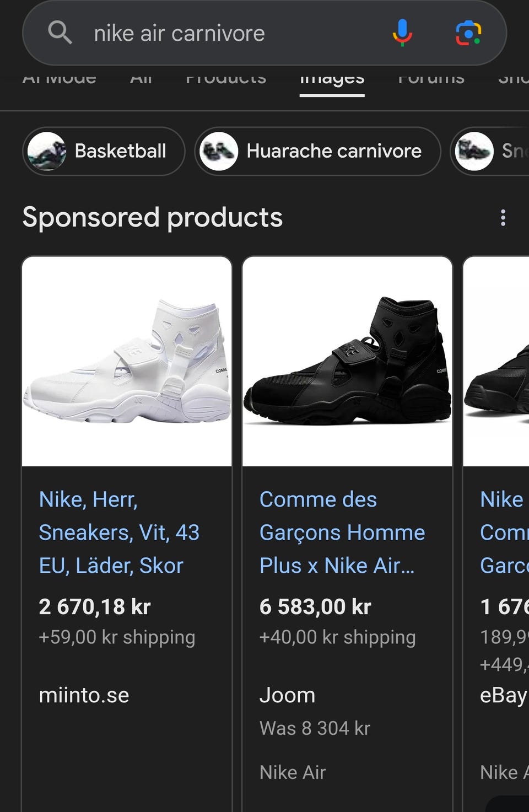Visit the miinto.se seller listing
Image resolution: width=529 pixels, height=812 pixels.
tap(84, 695)
